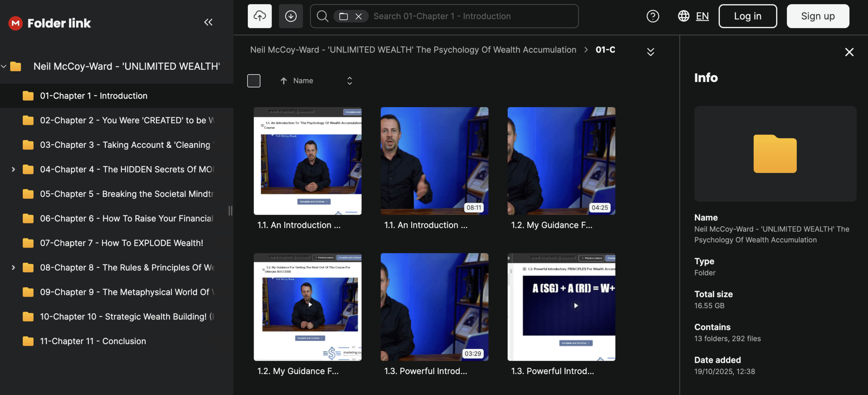Click the search magnifier icon

coord(322,16)
